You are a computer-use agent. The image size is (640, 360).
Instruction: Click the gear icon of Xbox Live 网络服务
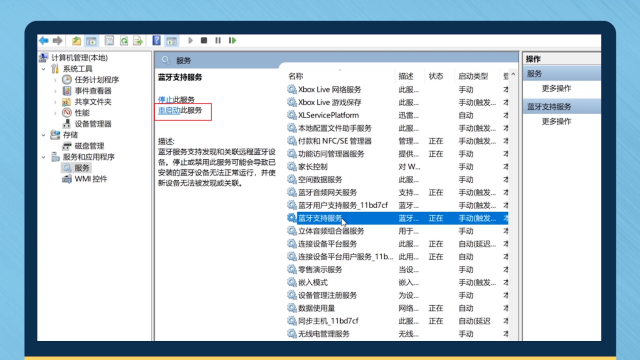[x=291, y=89]
